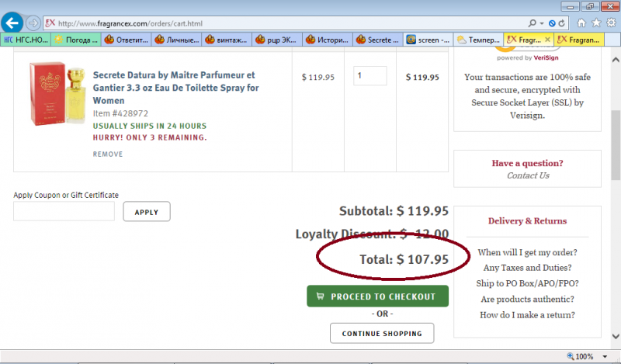Open Favorites star icon
This screenshot has height=364, width=621.
click(596, 23)
